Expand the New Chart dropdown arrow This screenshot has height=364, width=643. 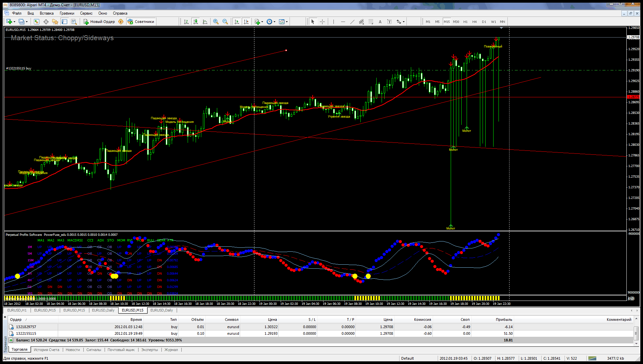[x=14, y=22]
